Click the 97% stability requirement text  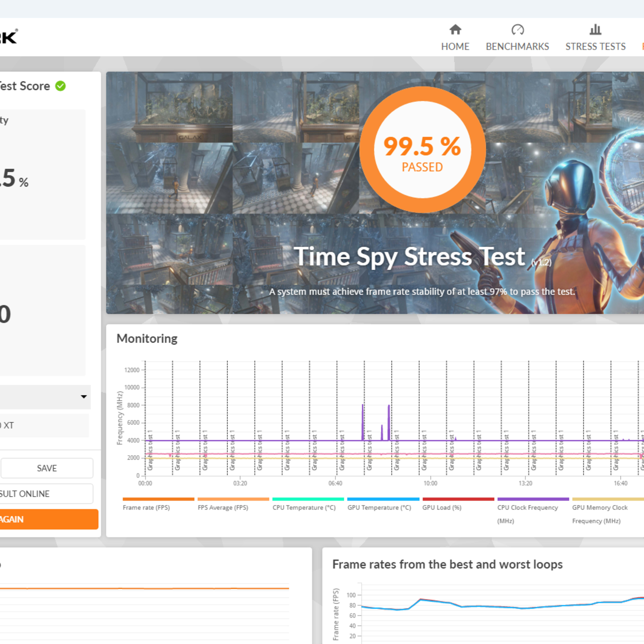point(422,292)
